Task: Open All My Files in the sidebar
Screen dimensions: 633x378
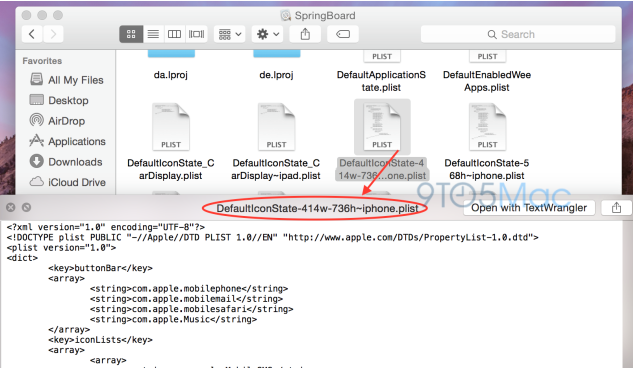Action: 67,80
